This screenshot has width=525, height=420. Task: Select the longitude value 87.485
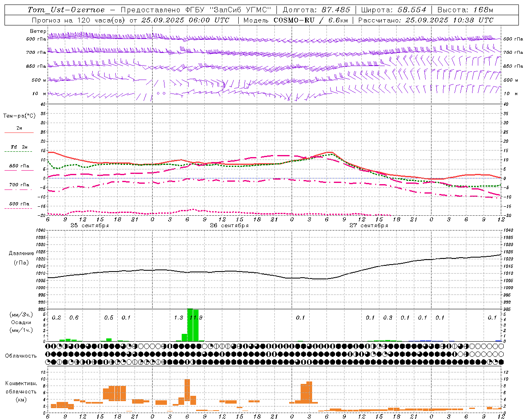pos(336,10)
